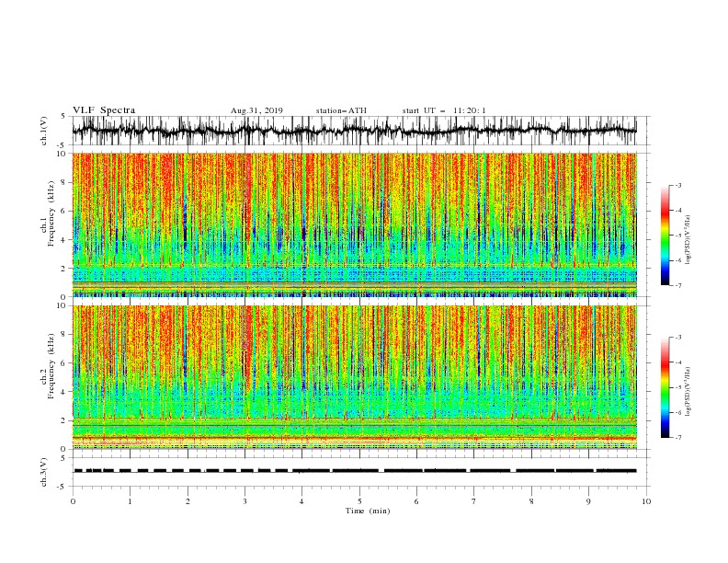This screenshot has height=563, width=728.
Task: Click the '-3' tick on ch.1 colorbar
Action: (x=677, y=185)
